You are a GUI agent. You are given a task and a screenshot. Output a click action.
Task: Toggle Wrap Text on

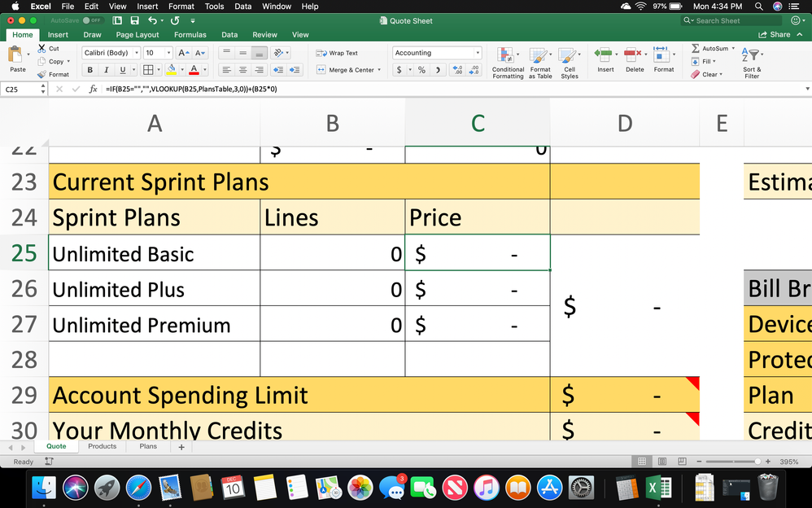[x=338, y=52]
